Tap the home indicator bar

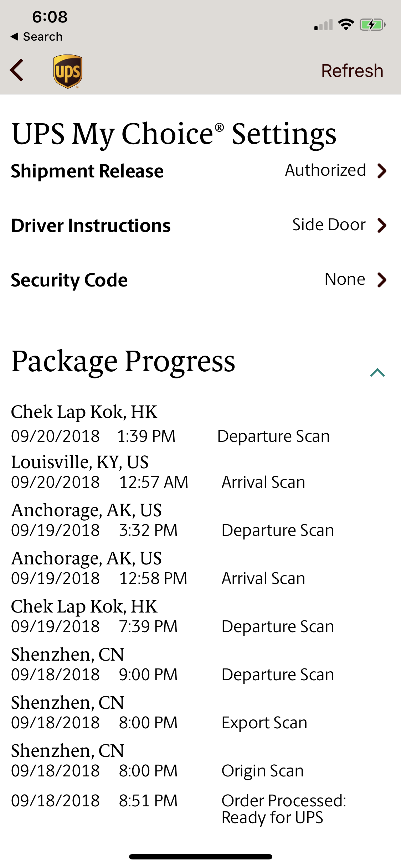pyautogui.click(x=200, y=857)
